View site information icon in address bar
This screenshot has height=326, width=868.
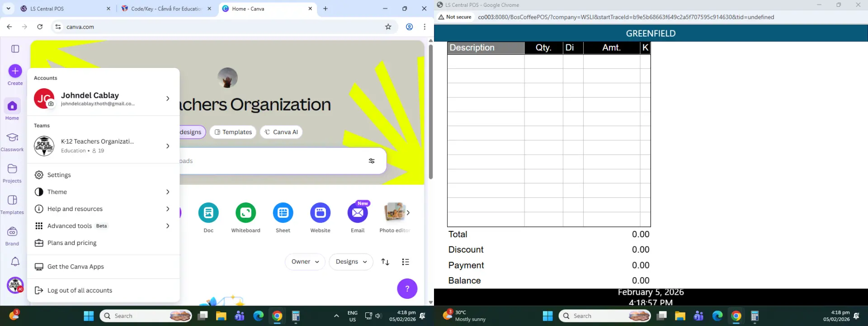click(x=58, y=27)
